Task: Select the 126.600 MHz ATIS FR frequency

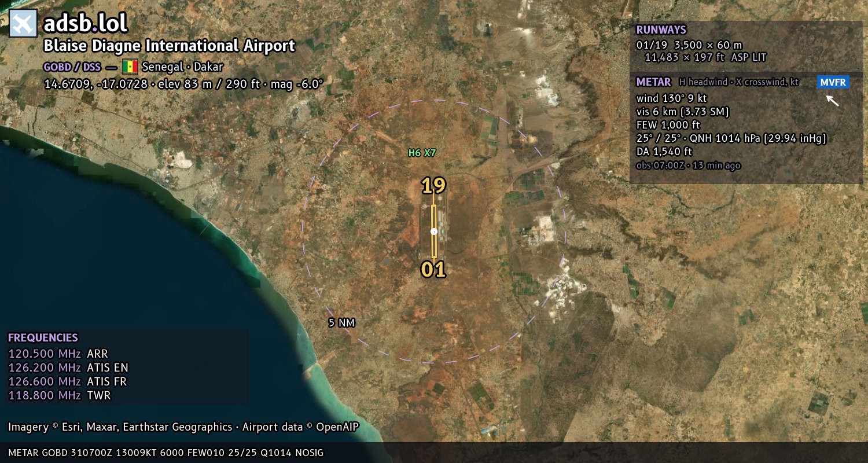Action: point(67,381)
